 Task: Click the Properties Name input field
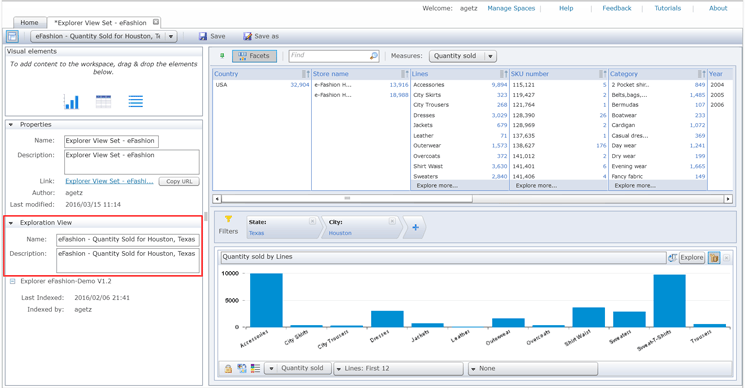(x=111, y=141)
